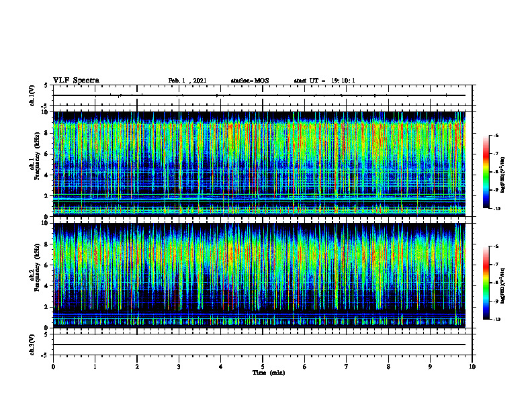This screenshot has height=411, width=532.
Task: Select the "Time (min)" x-axis label
Action: click(269, 373)
